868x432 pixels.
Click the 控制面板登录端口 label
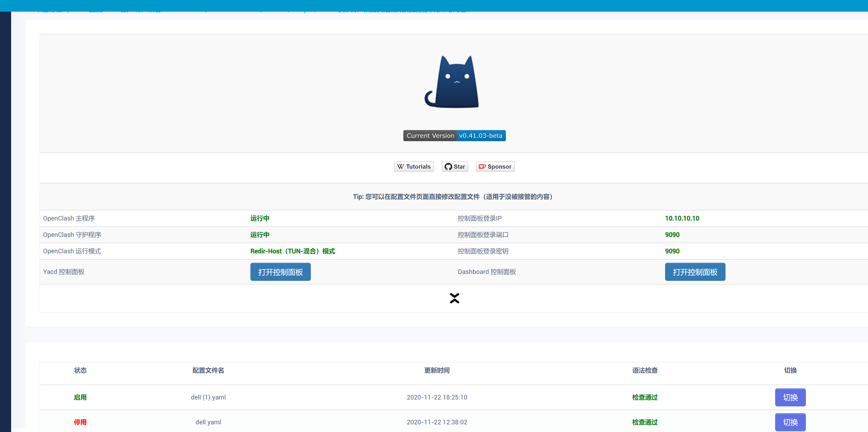[x=483, y=235]
